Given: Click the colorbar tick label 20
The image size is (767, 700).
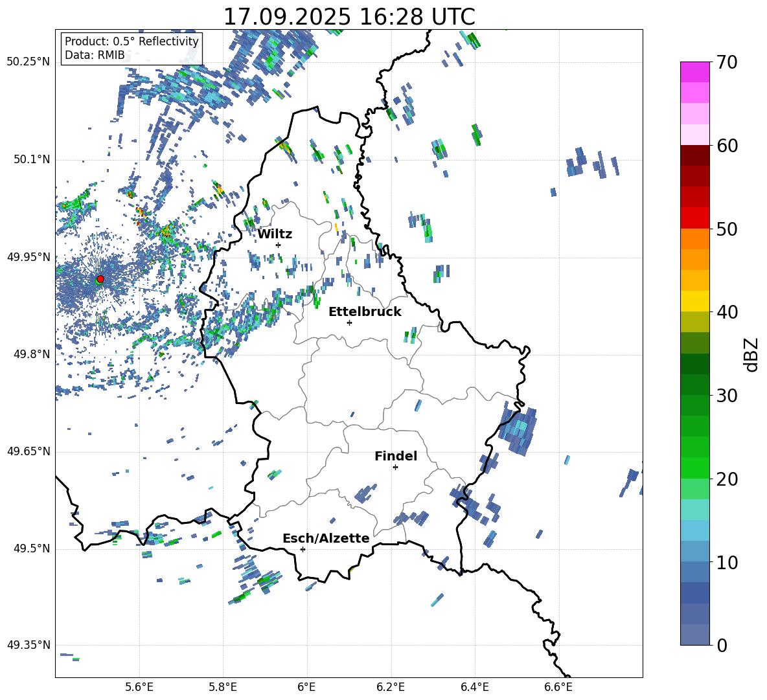Looking at the screenshot, I should 727,479.
